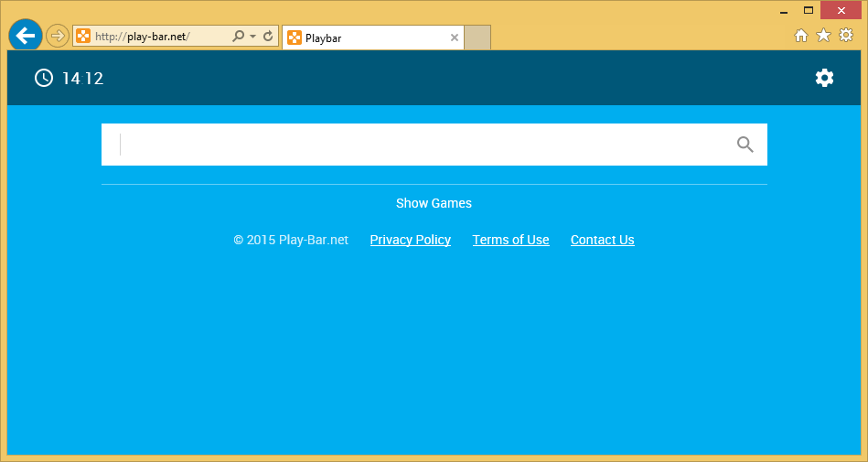Click the clock icon beside 14:12
This screenshot has height=462, width=868.
coord(44,78)
